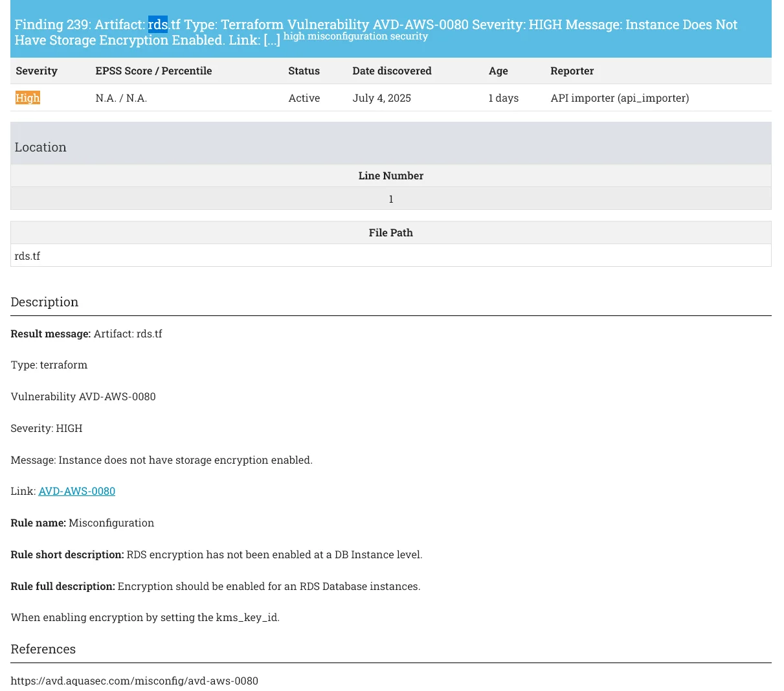Click 'API importer (api_importer)' reporter
The height and width of the screenshot is (691, 784).
(x=620, y=98)
